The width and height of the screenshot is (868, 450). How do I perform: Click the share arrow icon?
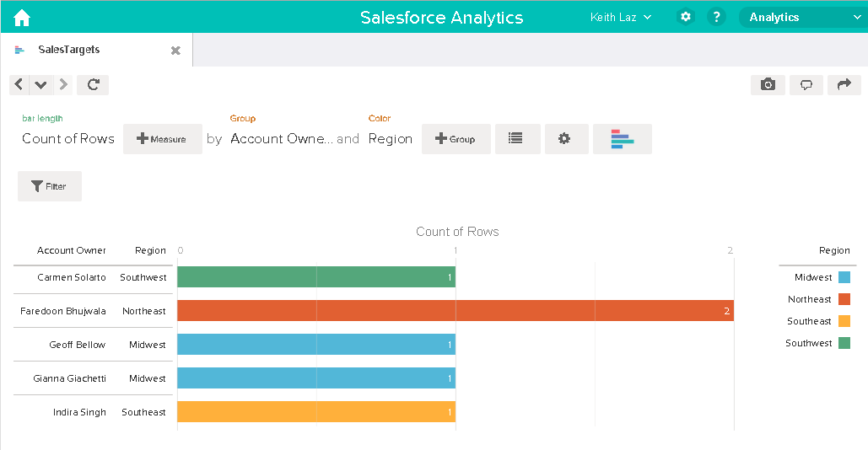pos(844,84)
